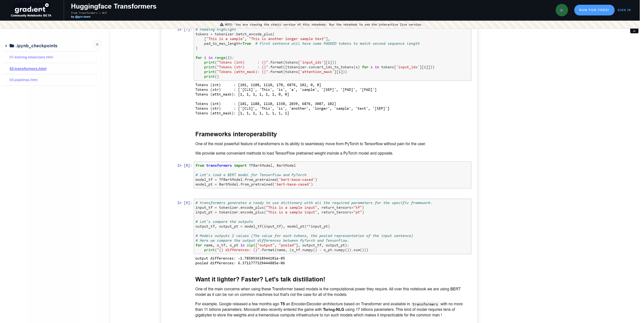644x323 pixels.
Task: Click the warning triangle icon in the note banner
Action: 222,24
